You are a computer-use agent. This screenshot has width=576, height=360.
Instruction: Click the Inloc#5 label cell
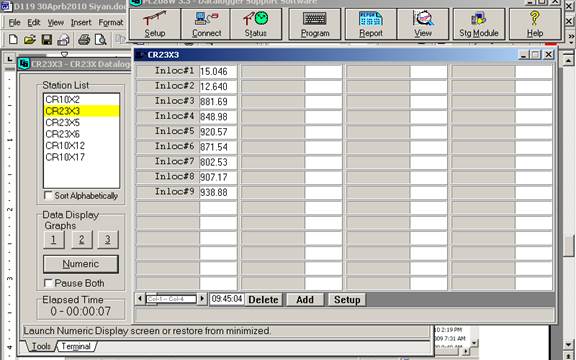coord(168,132)
